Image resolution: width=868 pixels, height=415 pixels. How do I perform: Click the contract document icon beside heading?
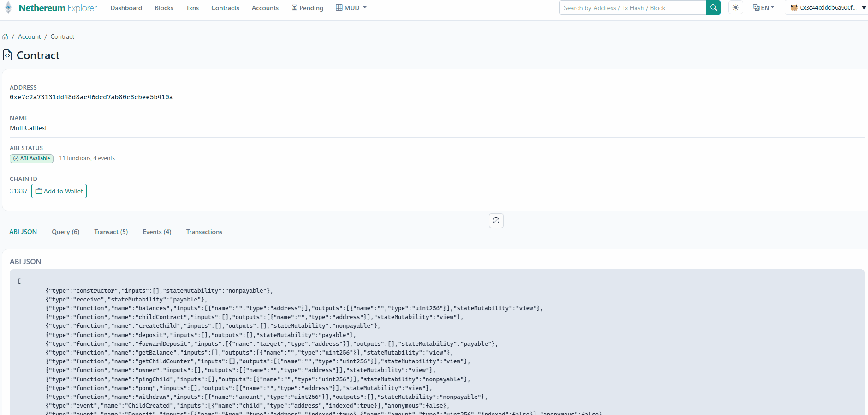(7, 55)
